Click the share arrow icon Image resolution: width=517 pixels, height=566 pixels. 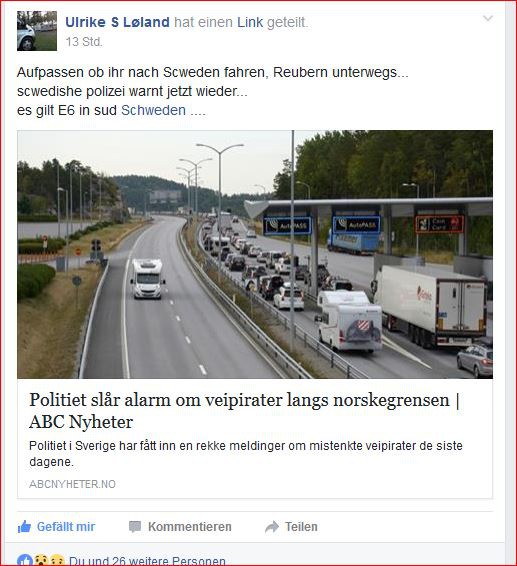(x=272, y=527)
